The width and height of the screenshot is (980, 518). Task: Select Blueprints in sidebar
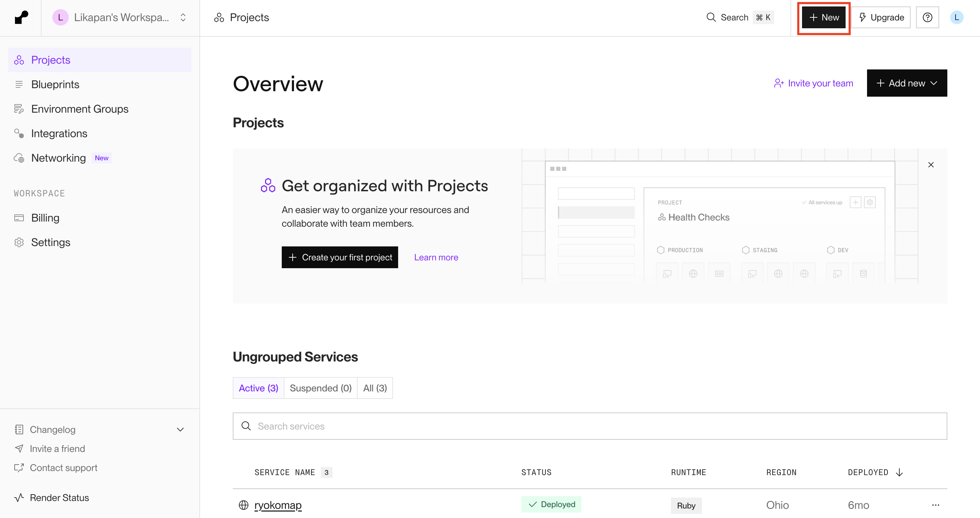coord(55,84)
